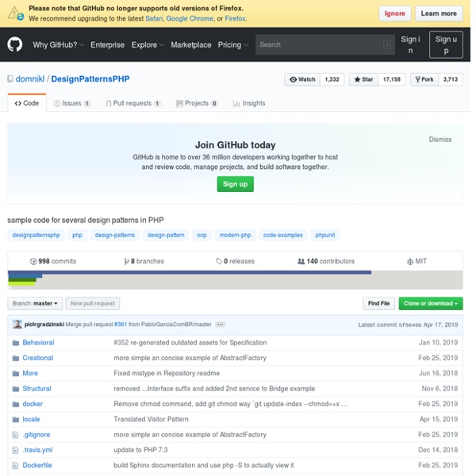This screenshot has width=476, height=476.
Task: Click the oop topic tag
Action: (x=202, y=236)
